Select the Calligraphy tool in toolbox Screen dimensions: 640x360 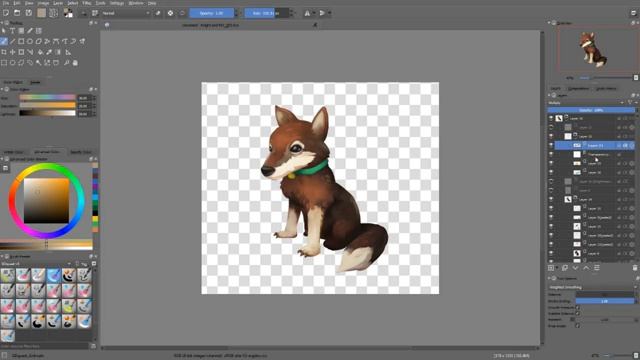(30, 31)
